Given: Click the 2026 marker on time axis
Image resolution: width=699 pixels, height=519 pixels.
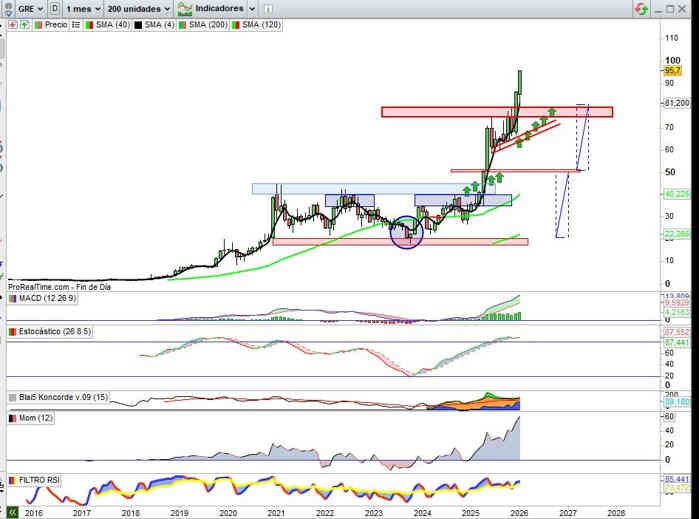Looking at the screenshot, I should 519,512.
